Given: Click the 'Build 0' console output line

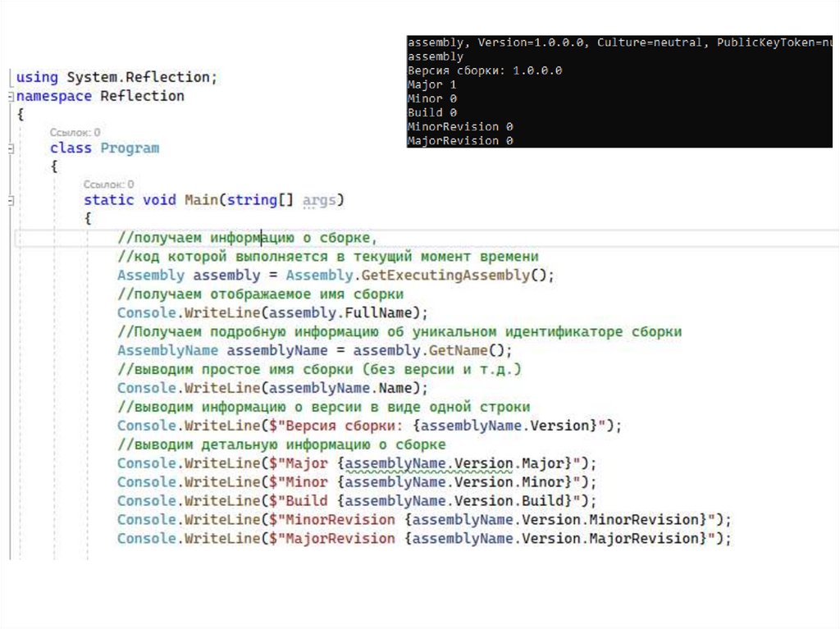Looking at the screenshot, I should tap(432, 112).
